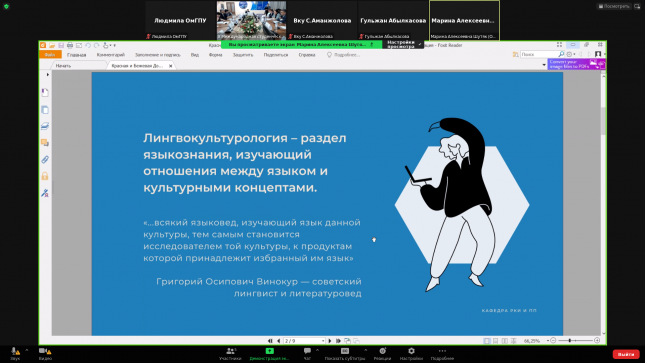Open the tab list dropdown arrow beside the ad banner
This screenshot has width=645, height=363.
pos(544,65)
